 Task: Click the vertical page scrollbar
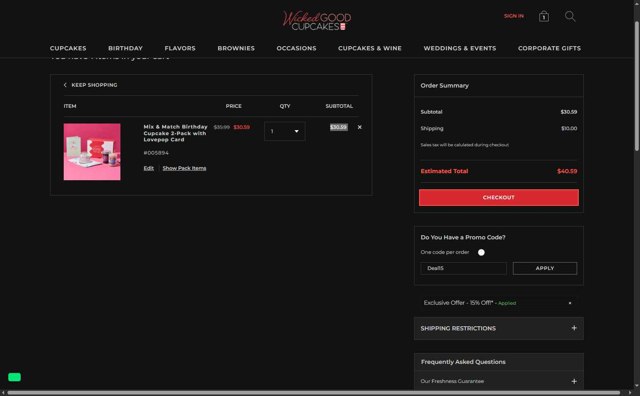(x=636, y=86)
